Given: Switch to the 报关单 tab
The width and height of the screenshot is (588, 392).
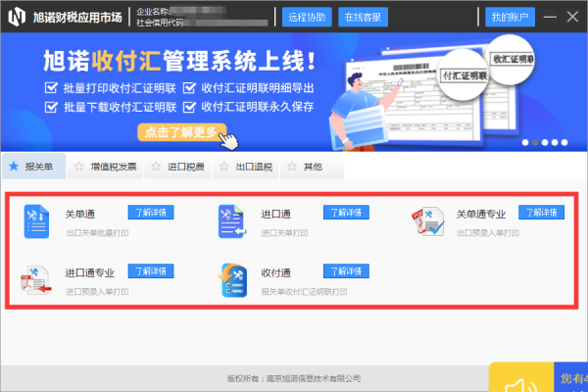Looking at the screenshot, I should click(x=33, y=167).
